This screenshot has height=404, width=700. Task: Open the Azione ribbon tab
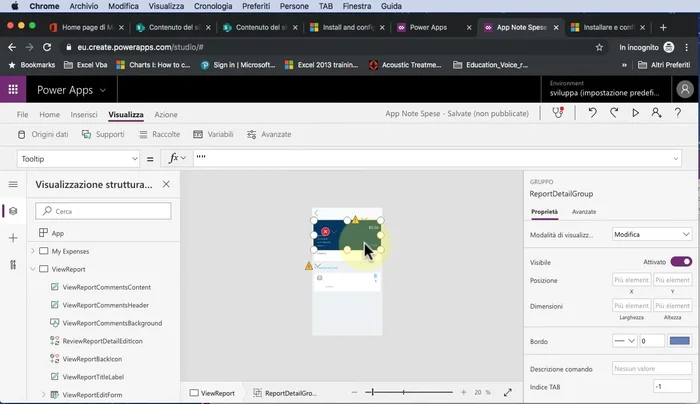pos(166,115)
